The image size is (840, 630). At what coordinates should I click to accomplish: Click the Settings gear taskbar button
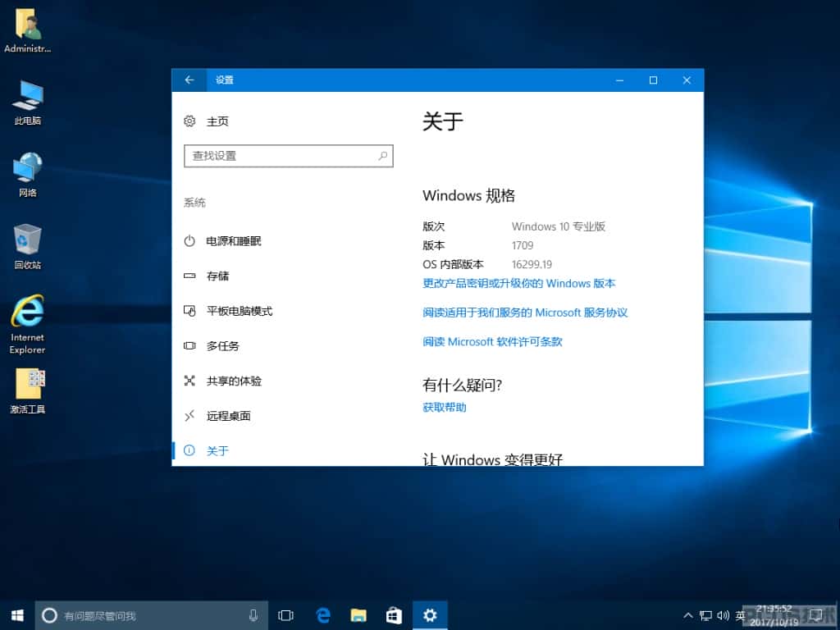pyautogui.click(x=430, y=615)
